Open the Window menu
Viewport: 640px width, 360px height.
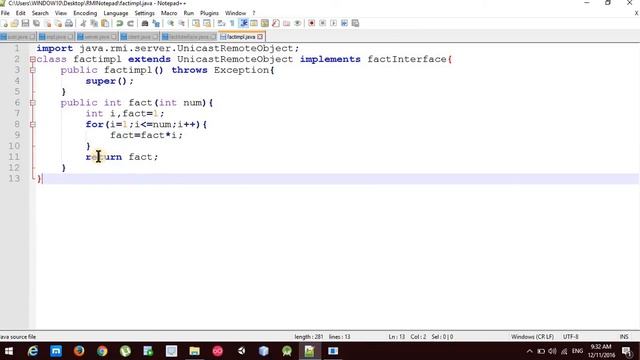236,13
